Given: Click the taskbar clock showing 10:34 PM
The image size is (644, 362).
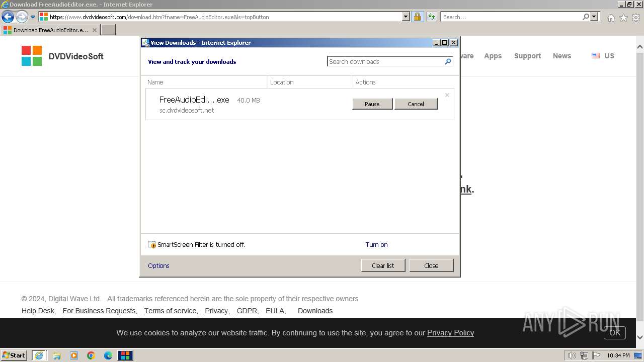Looking at the screenshot, I should (618, 355).
